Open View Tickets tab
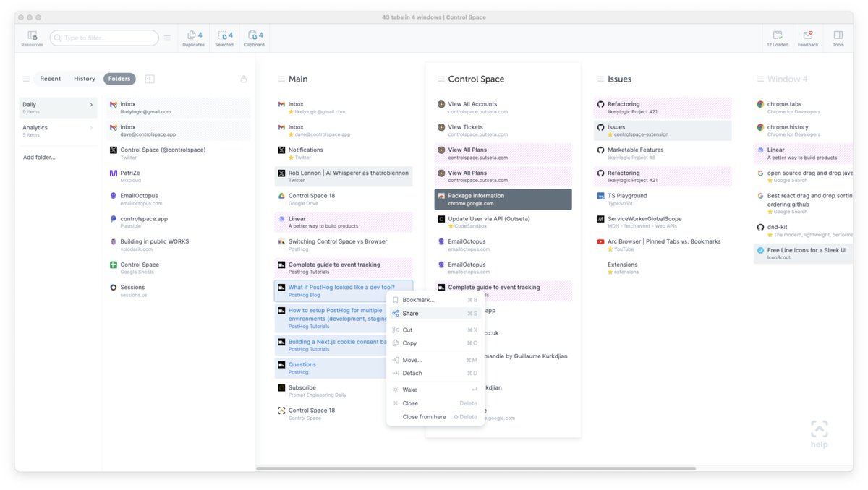 (x=503, y=130)
